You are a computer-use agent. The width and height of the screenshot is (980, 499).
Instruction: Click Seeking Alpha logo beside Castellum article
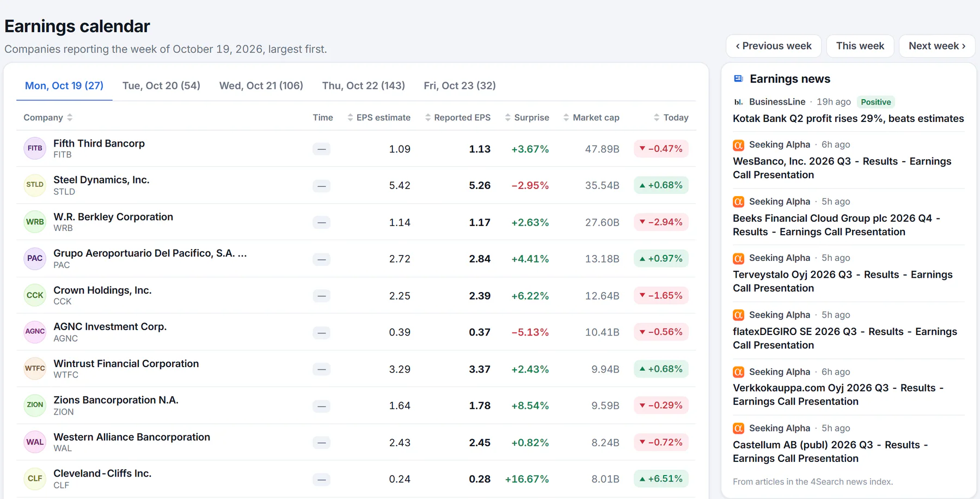tap(738, 428)
